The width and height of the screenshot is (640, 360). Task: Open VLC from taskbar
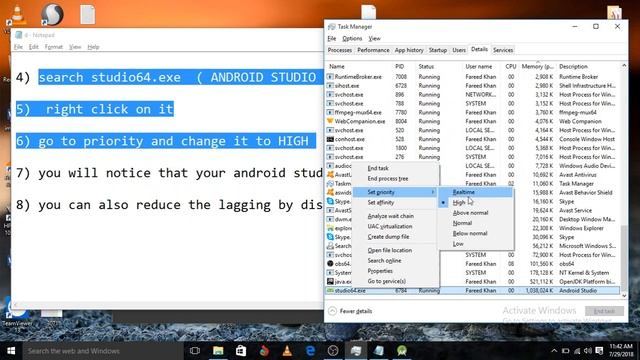coord(287,351)
